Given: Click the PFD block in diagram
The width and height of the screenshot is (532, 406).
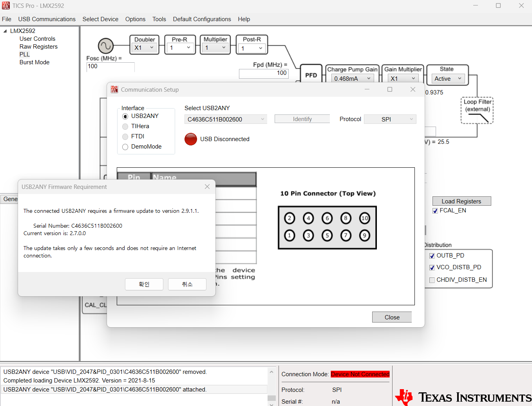Looking at the screenshot, I should pyautogui.click(x=311, y=75).
